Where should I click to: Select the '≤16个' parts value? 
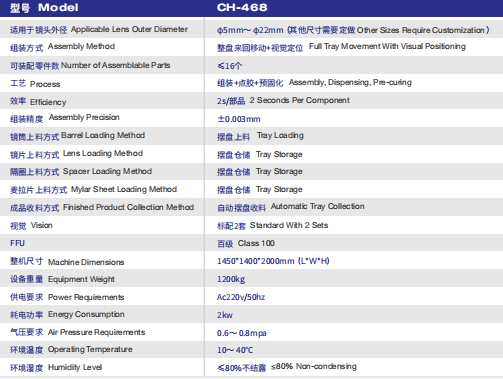[x=230, y=66]
